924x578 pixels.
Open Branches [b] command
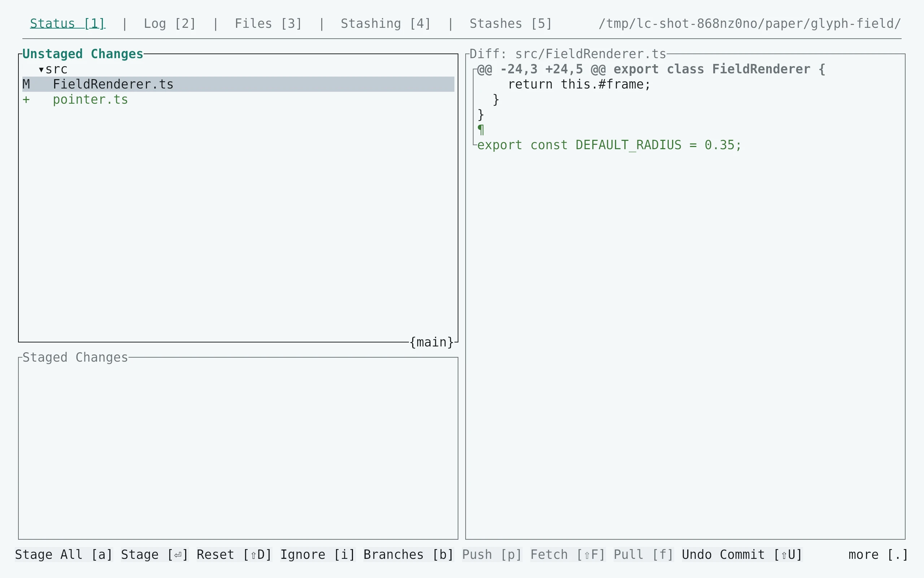click(409, 554)
